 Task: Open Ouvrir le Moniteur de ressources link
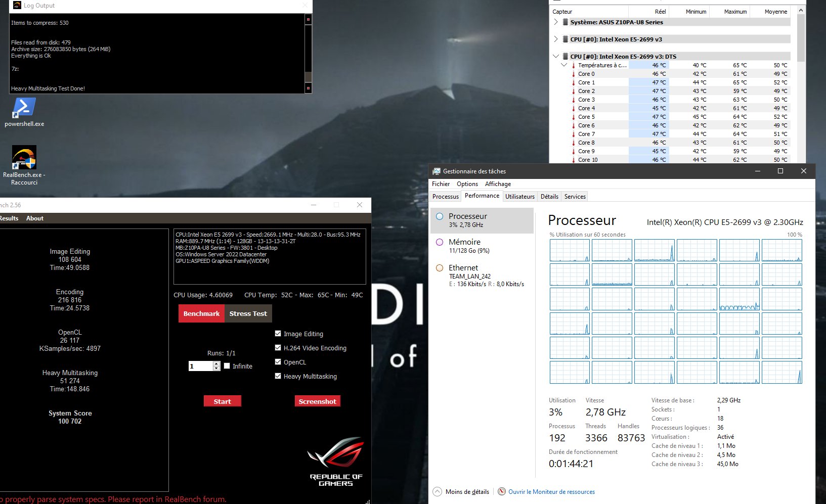(x=551, y=491)
